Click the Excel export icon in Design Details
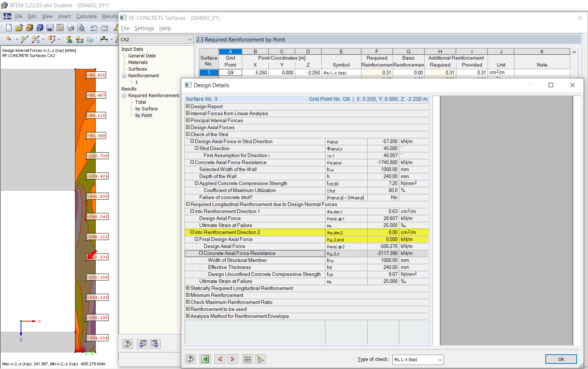 tap(205, 359)
